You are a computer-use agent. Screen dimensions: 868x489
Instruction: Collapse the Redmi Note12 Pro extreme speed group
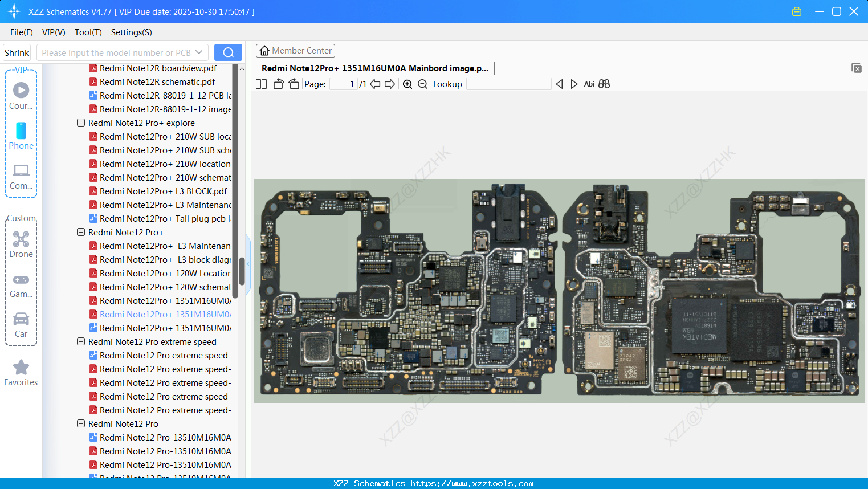[x=80, y=341]
